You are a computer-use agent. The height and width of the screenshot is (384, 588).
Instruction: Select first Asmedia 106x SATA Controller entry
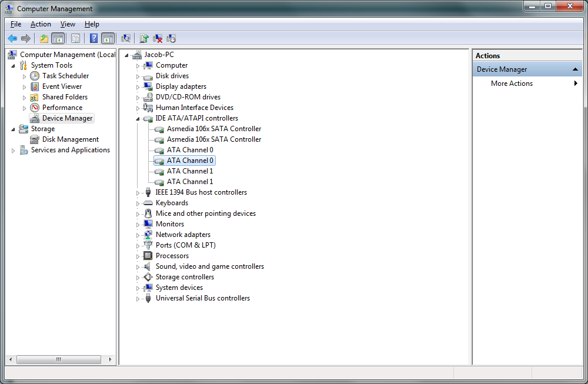[214, 129]
